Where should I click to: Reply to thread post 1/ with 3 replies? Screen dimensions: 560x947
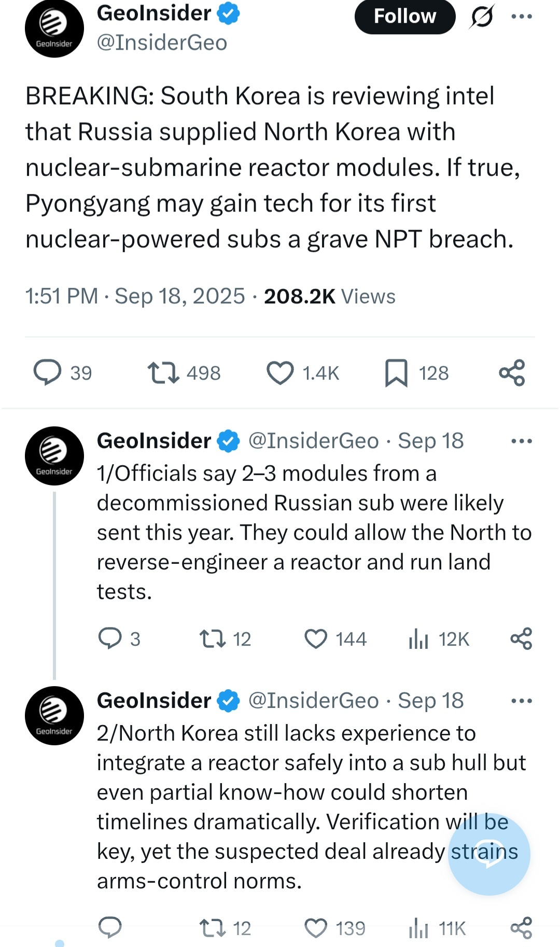(x=110, y=638)
